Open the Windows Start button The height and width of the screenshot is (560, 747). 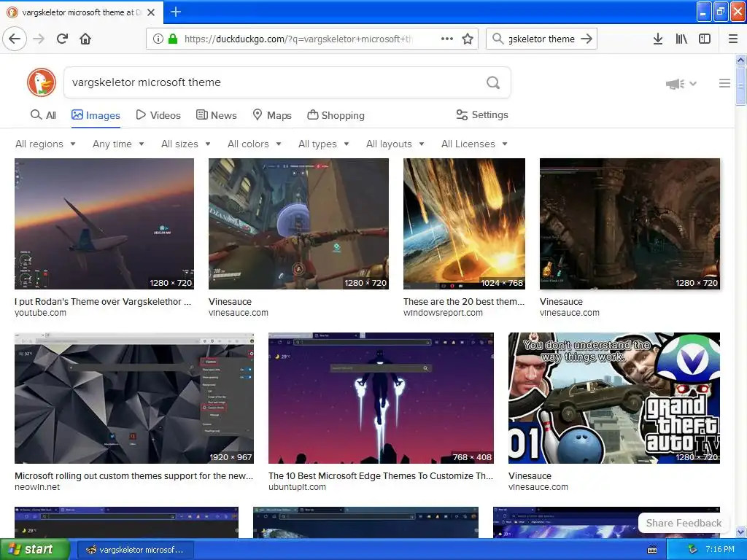pyautogui.click(x=35, y=550)
